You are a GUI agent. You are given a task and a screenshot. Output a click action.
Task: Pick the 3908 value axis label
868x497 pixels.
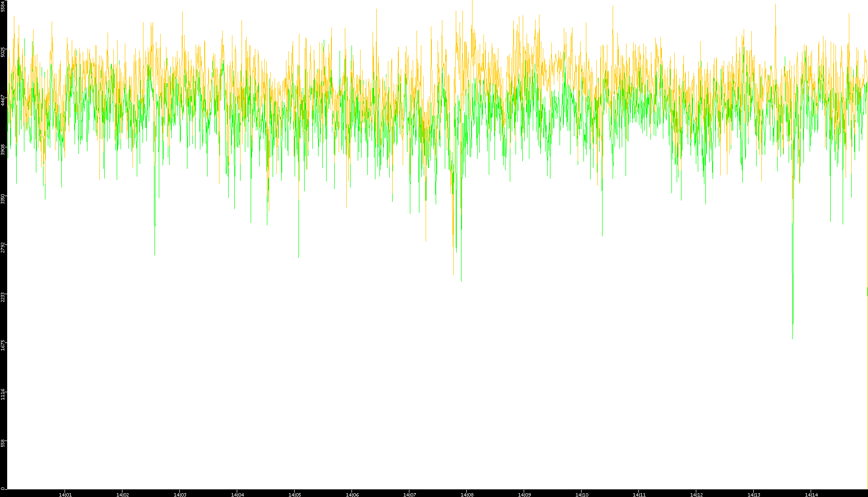(x=3, y=149)
